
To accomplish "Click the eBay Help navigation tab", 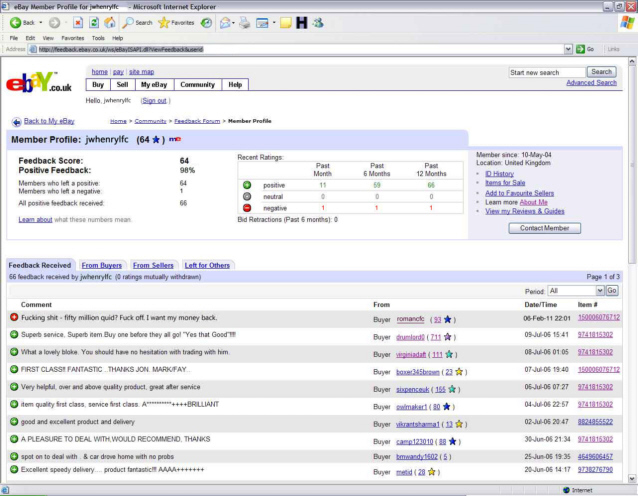I will pyautogui.click(x=235, y=85).
